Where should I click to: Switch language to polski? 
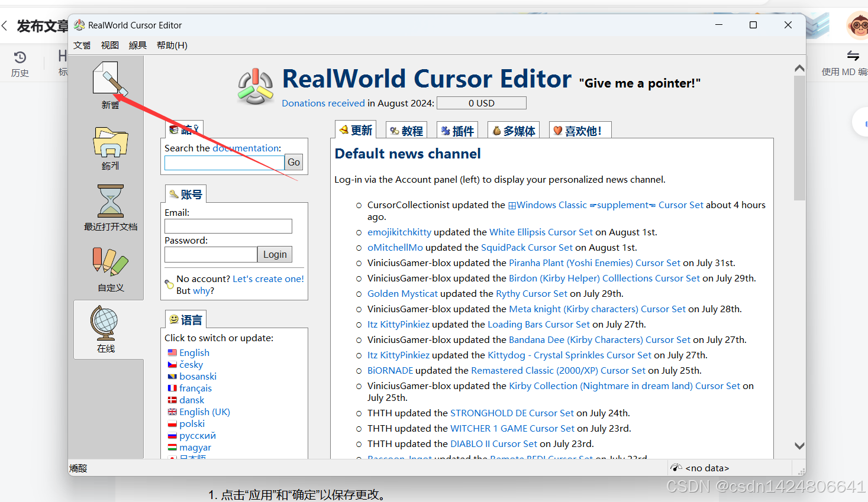pos(192,424)
